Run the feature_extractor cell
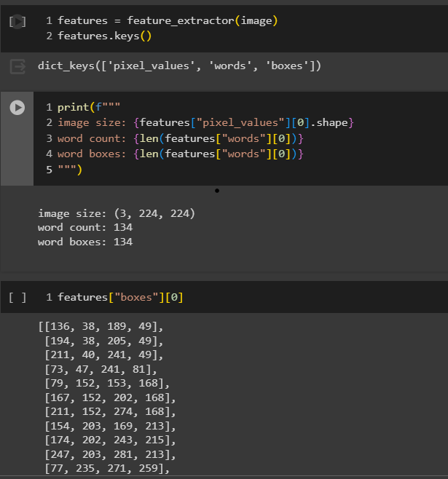The image size is (448, 479). point(17,21)
